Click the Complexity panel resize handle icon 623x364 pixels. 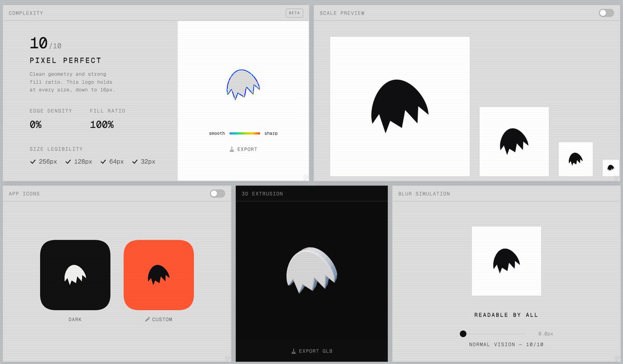point(306,177)
